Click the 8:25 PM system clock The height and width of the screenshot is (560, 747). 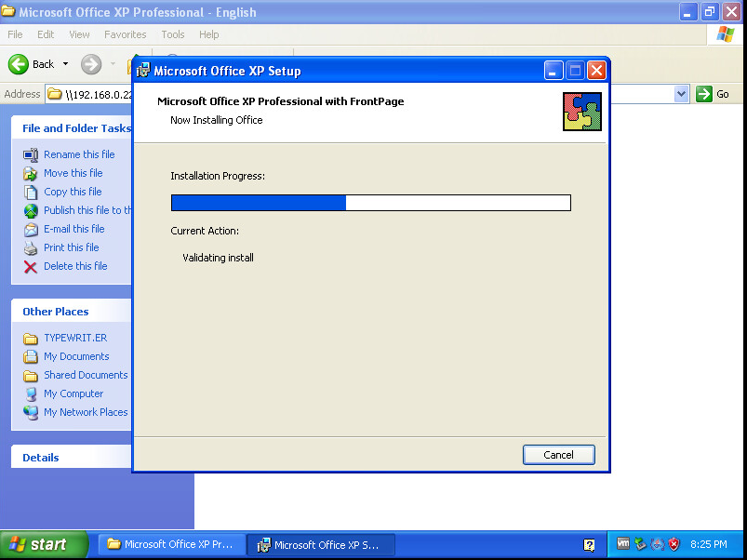point(709,544)
